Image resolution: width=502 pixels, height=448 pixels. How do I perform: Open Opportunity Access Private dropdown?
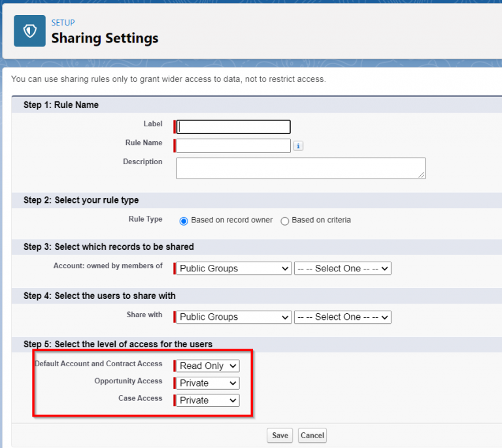(208, 383)
